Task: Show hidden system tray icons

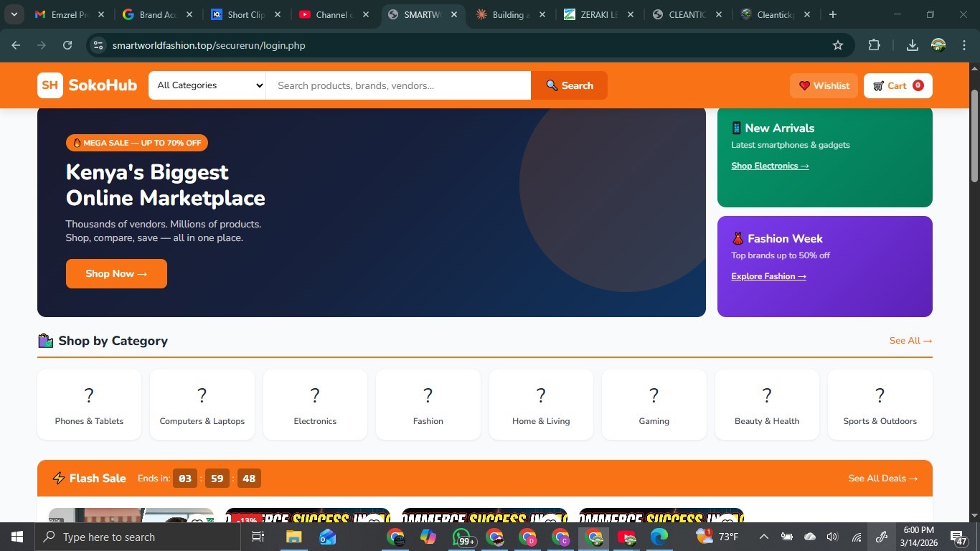Action: 763,537
